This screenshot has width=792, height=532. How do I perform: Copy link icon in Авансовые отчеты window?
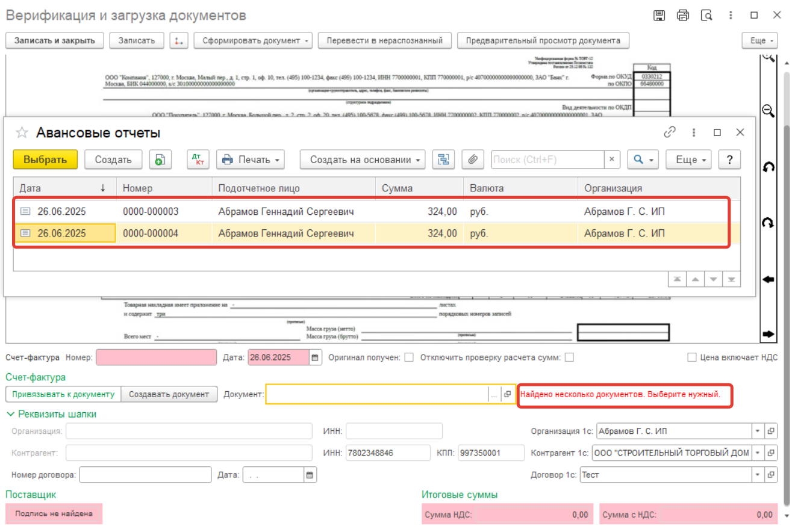670,132
